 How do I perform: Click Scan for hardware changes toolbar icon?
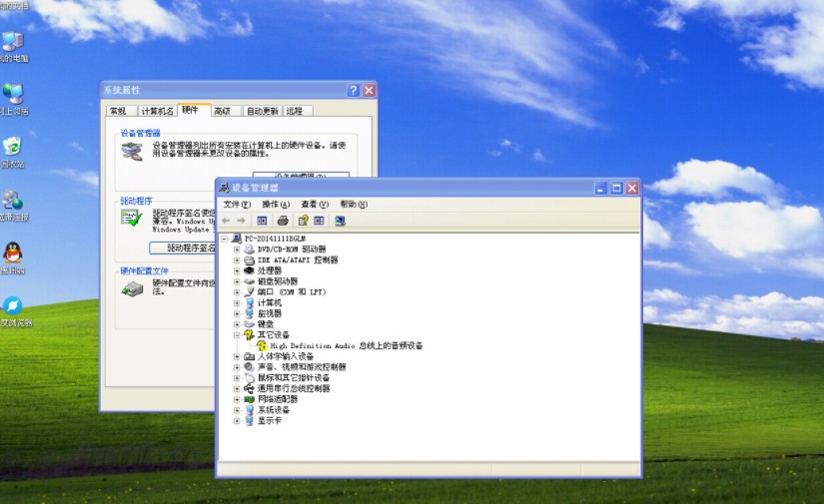tap(340, 221)
